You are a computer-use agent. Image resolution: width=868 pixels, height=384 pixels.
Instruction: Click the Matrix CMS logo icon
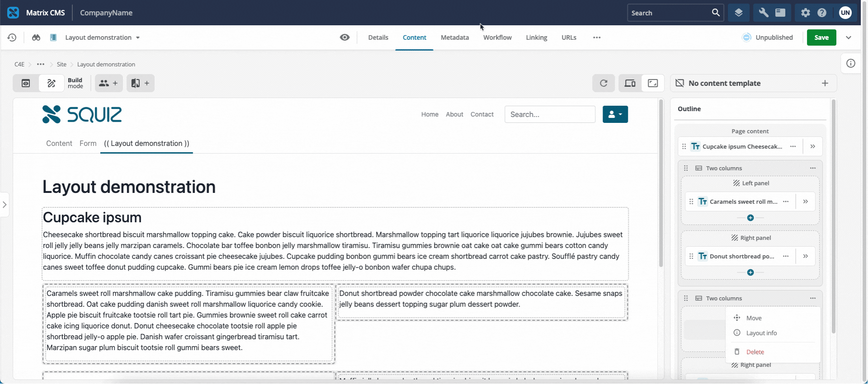13,13
